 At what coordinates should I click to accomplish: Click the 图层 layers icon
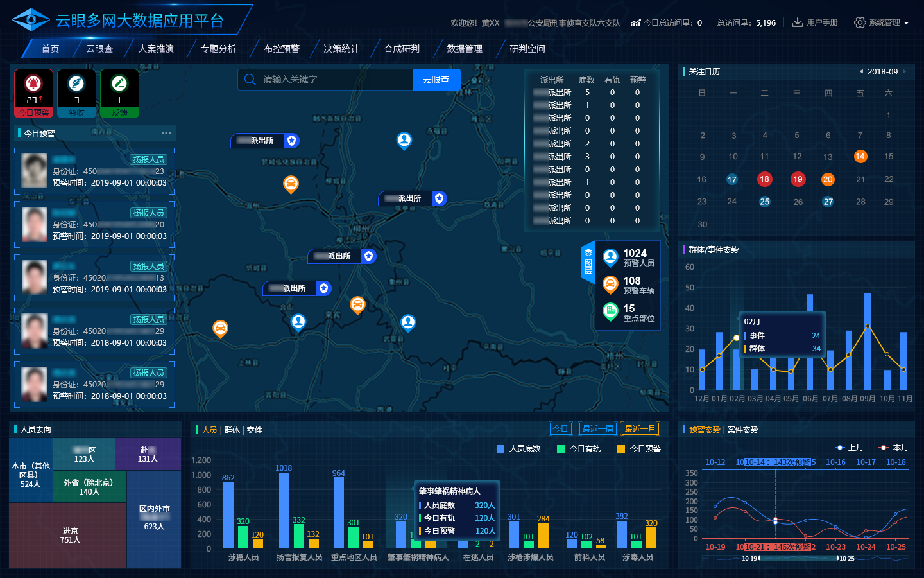click(x=588, y=252)
